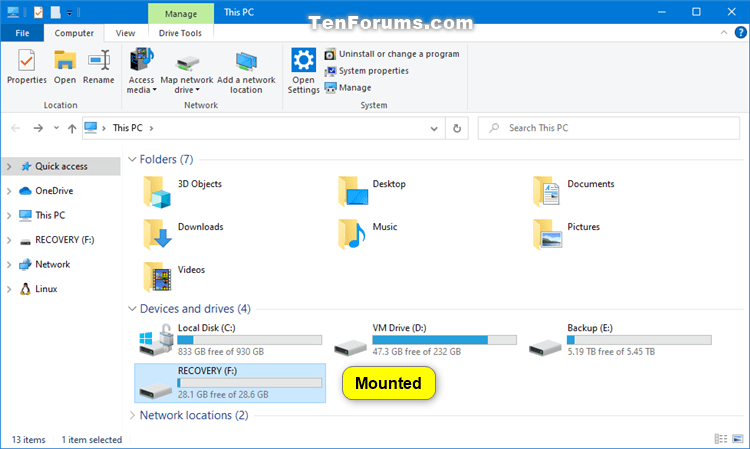Select the 3D Objects folder icon
Image resolution: width=750 pixels, height=449 pixels.
tap(157, 192)
